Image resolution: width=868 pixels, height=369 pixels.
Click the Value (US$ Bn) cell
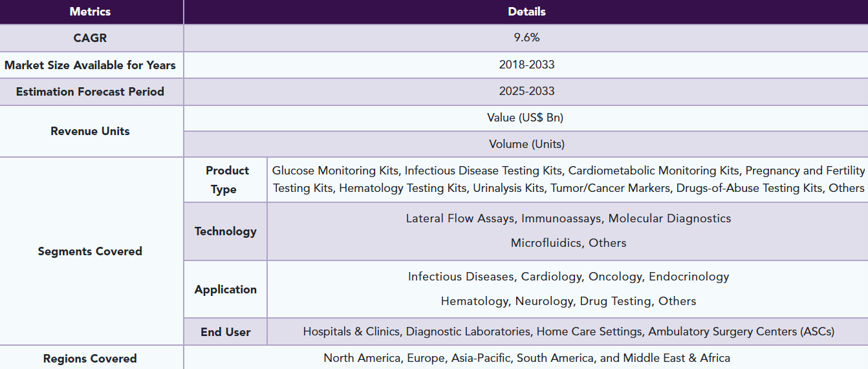[x=526, y=118]
